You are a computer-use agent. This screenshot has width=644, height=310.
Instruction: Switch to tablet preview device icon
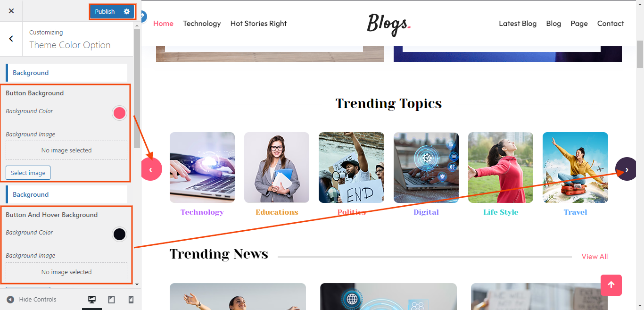tap(112, 300)
